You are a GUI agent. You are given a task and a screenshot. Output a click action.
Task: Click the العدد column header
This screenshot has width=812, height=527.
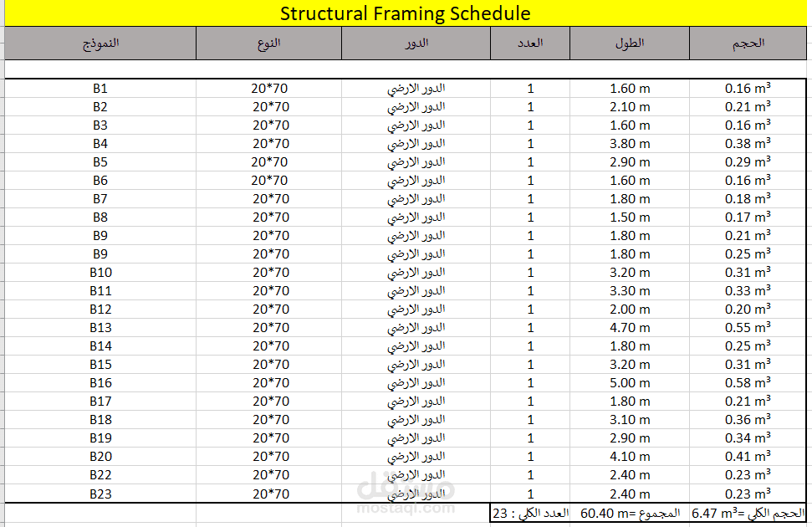click(530, 43)
